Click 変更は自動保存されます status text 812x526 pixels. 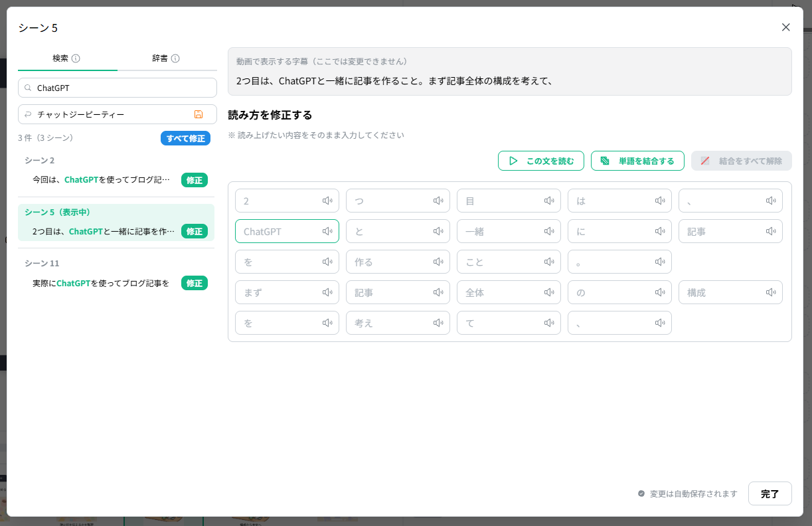pos(694,493)
